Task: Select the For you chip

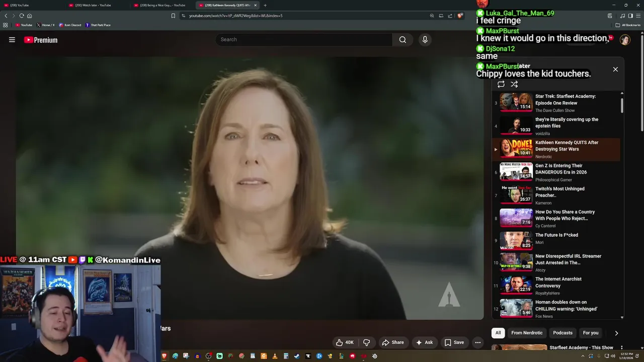Action: coord(591,333)
